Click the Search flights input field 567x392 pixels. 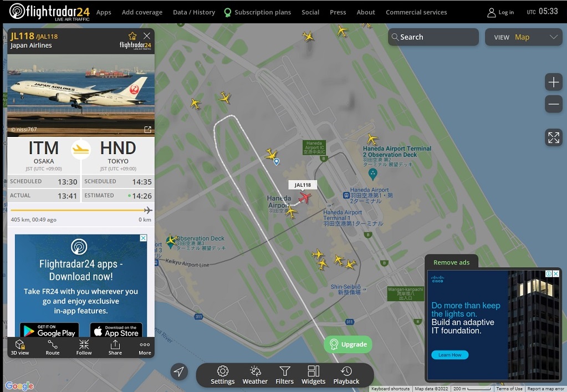tap(433, 37)
